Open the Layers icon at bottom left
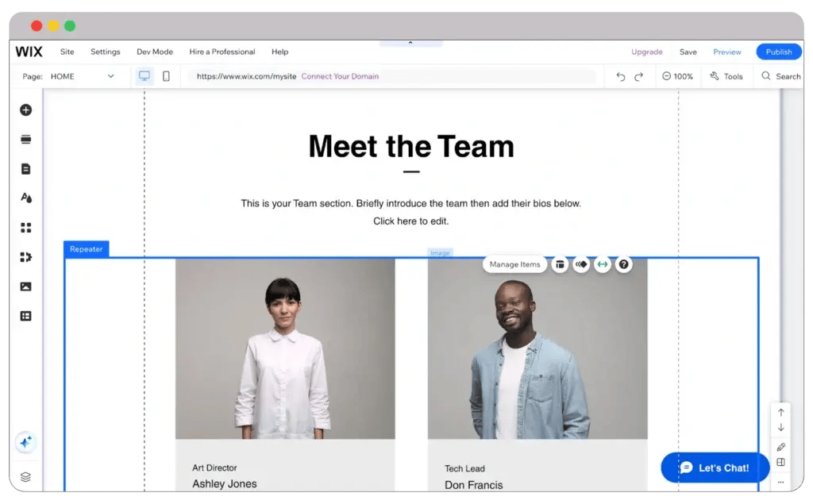 pyautogui.click(x=25, y=477)
